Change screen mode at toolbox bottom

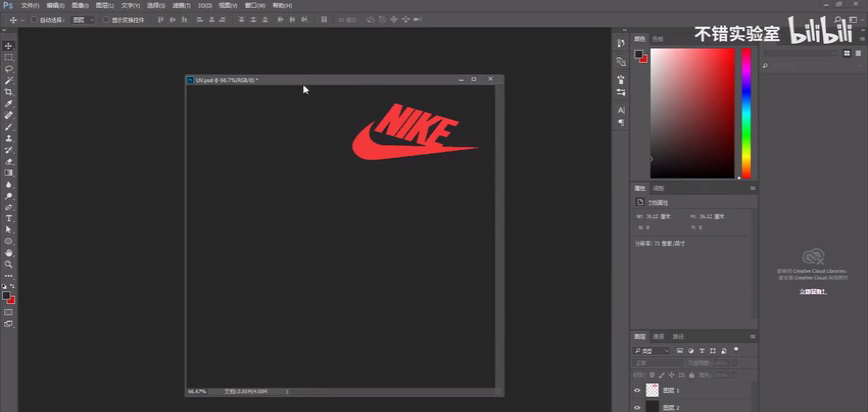click(x=8, y=324)
